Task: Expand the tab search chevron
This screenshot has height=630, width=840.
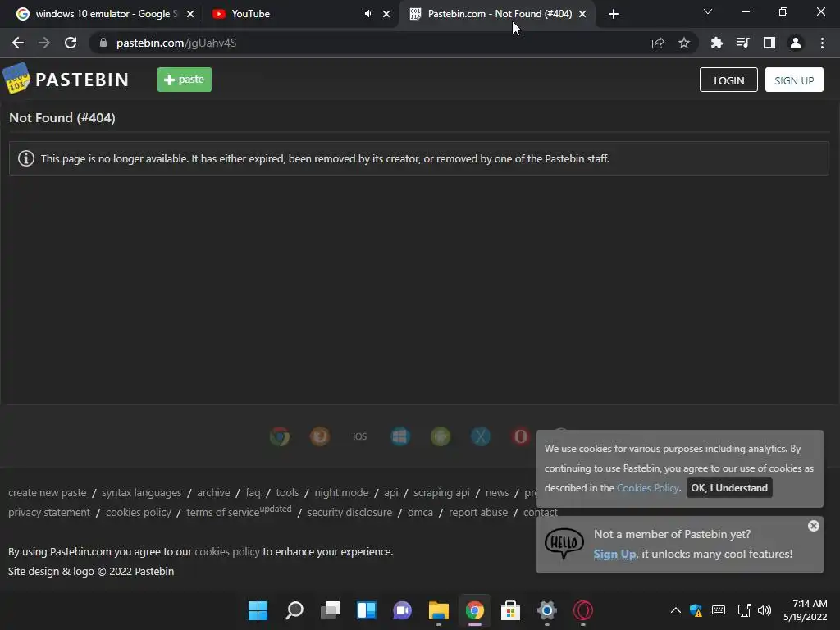Action: (708, 11)
